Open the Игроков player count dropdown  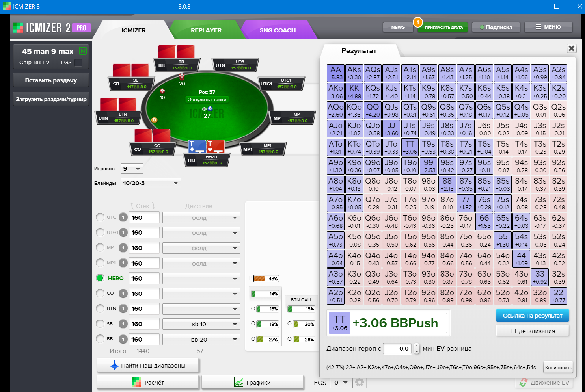coord(132,169)
